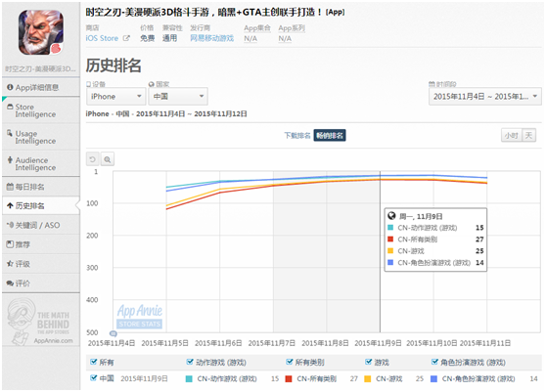Open the iOS Store link
The image size is (546, 392).
(x=102, y=38)
